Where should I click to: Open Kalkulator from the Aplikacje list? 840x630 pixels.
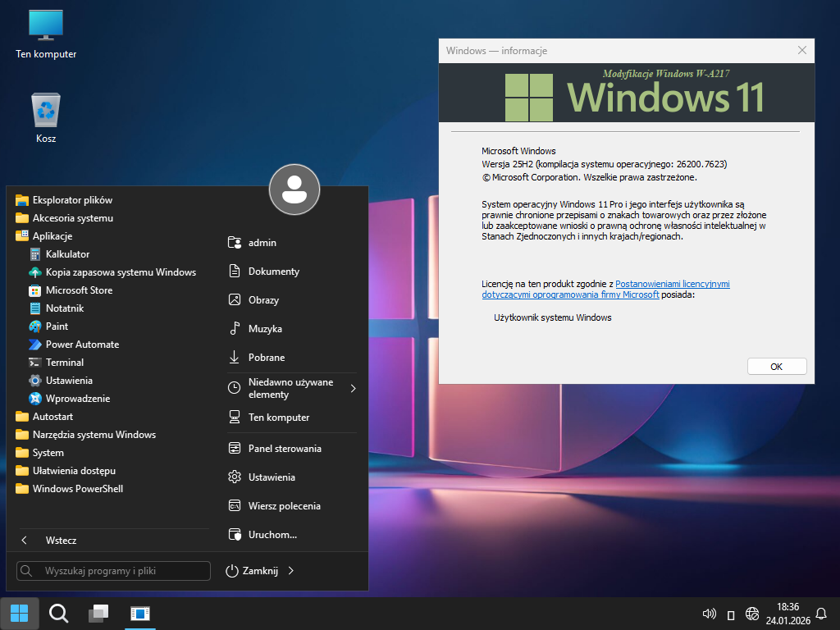[x=67, y=254]
